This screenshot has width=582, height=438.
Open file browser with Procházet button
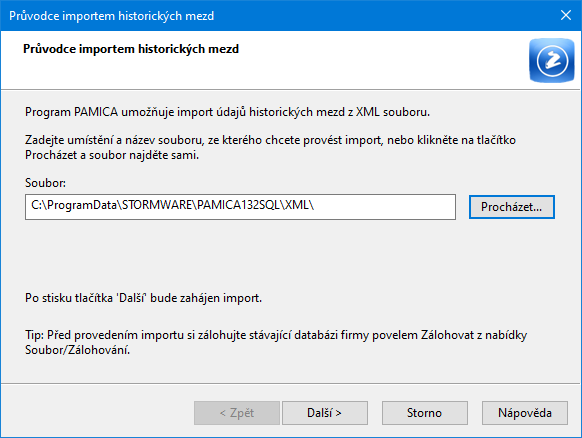coord(512,207)
